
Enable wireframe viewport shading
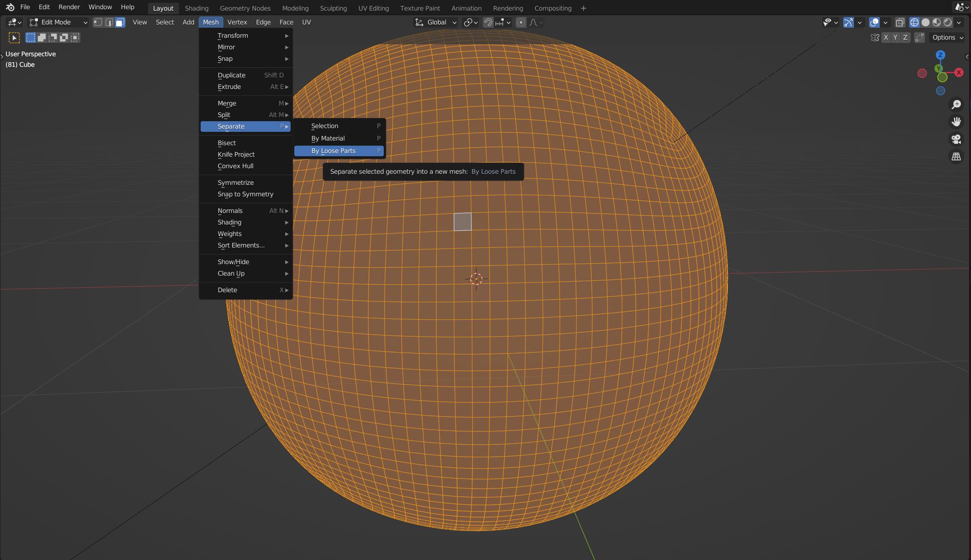[x=915, y=23]
